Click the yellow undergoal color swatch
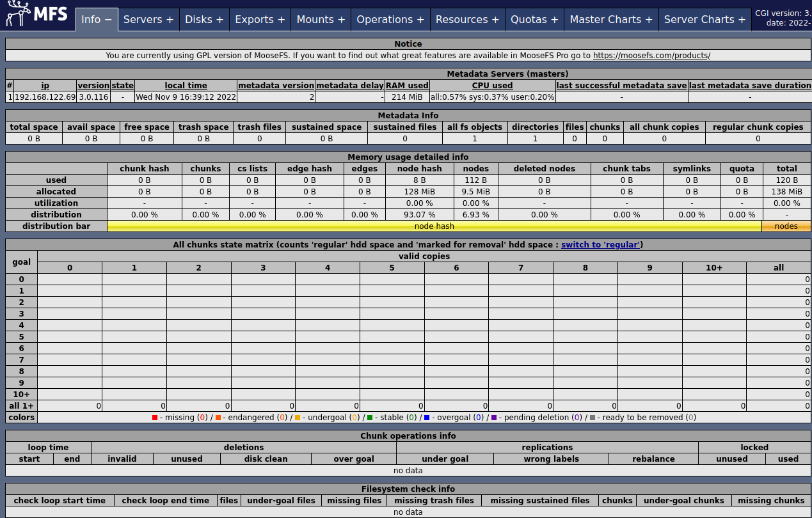Viewport: 812px width, 518px height. 298,418
